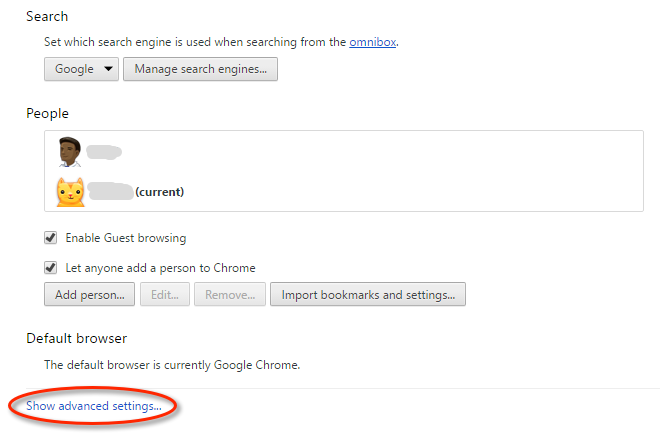Toggle the Enable Guest browsing checkbox

(x=51, y=238)
